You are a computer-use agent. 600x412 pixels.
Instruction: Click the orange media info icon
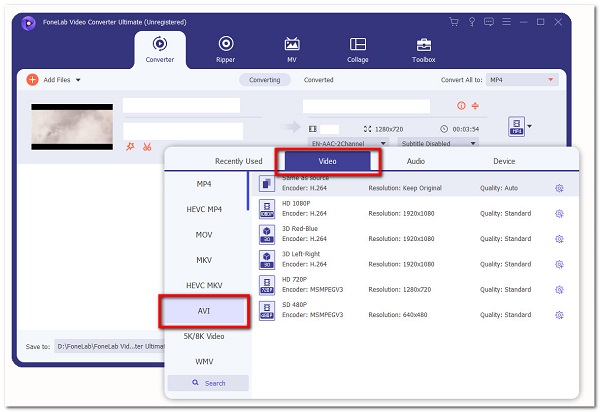[x=461, y=106]
